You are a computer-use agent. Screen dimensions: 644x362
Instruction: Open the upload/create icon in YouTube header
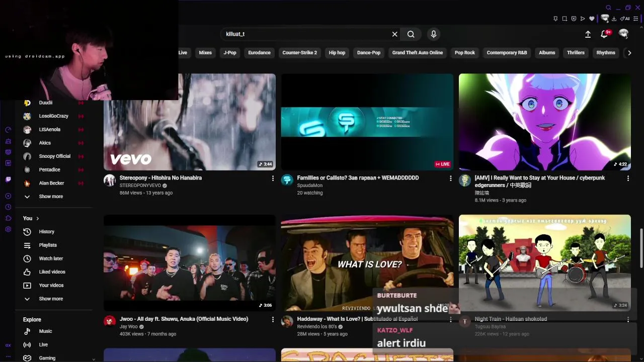point(588,34)
